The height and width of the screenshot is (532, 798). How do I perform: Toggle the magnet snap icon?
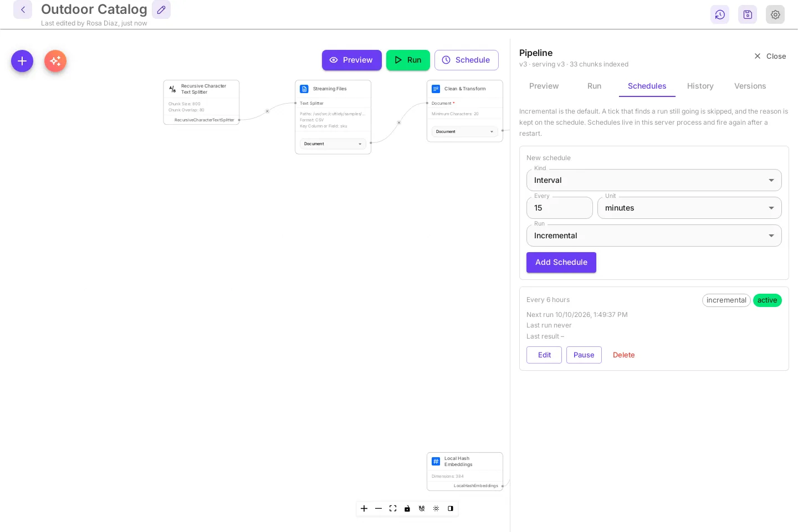click(422, 508)
